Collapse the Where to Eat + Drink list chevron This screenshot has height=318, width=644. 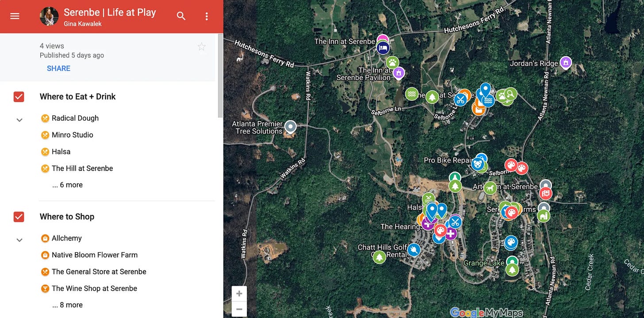[x=19, y=120]
